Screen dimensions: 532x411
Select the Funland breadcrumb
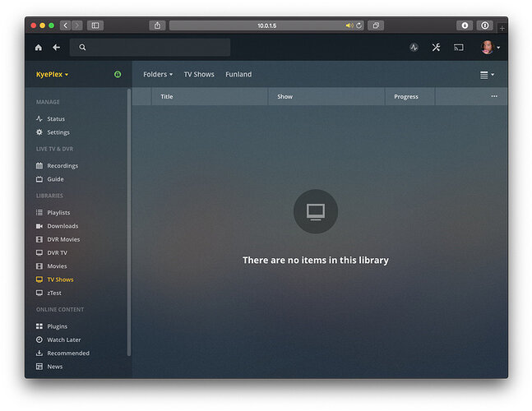238,74
